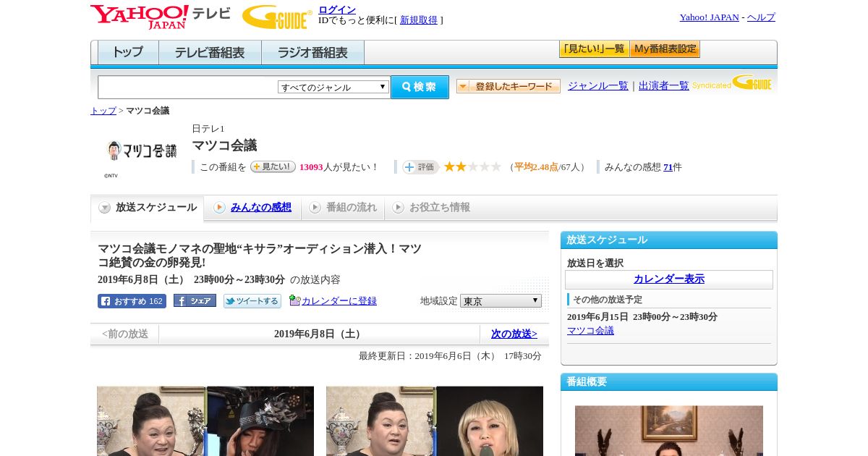Open the テレビ番組表 navigation tab
The image size is (868, 456).
(x=210, y=53)
